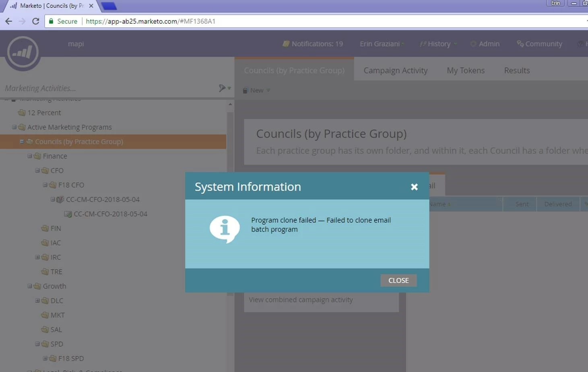Click the info speech-bubble icon in the dialog

click(x=225, y=229)
